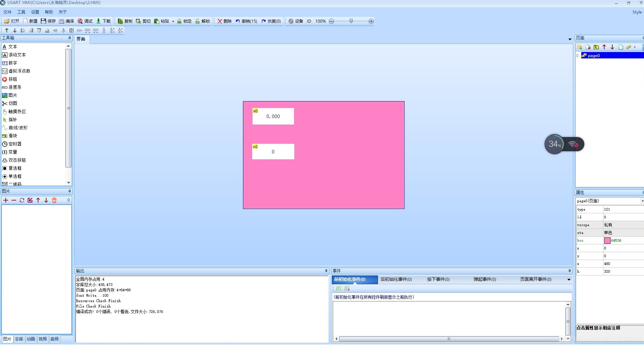
Task: Select the 定时器 timer component
Action: [12, 144]
